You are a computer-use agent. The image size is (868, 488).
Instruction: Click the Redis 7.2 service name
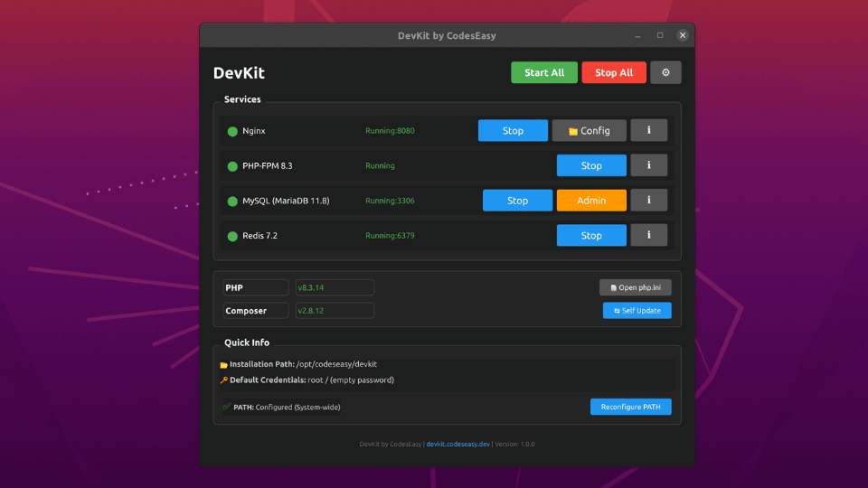(259, 235)
